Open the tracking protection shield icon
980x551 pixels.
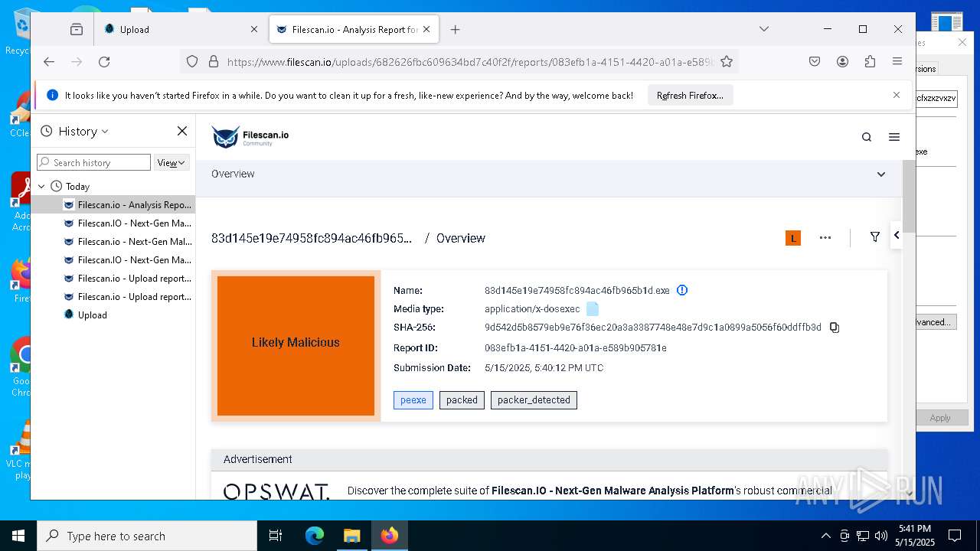coord(192,62)
